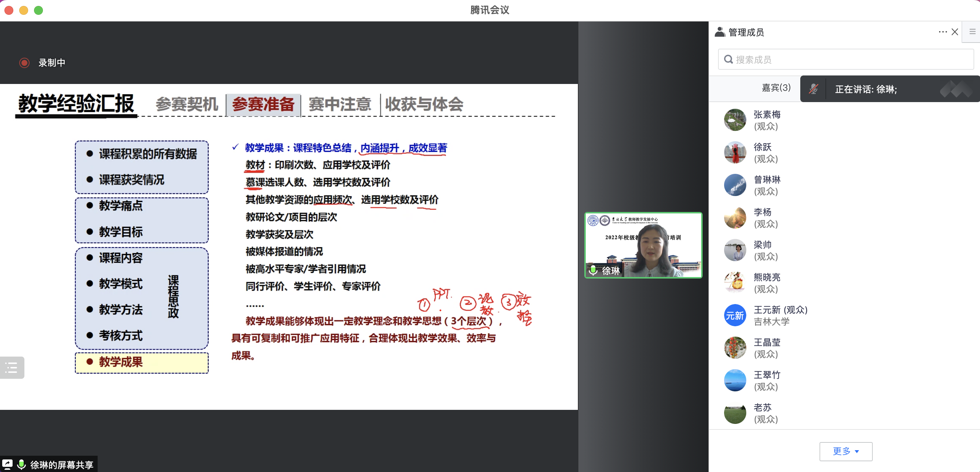Screen dimensions: 980x472
Task: Click the 吉林大学 affiliation text
Action: pos(771,322)
